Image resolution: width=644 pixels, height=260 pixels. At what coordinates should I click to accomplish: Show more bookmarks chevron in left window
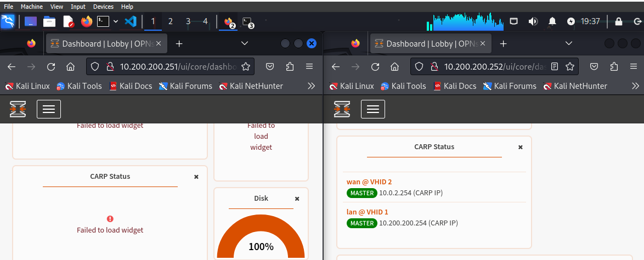[312, 86]
